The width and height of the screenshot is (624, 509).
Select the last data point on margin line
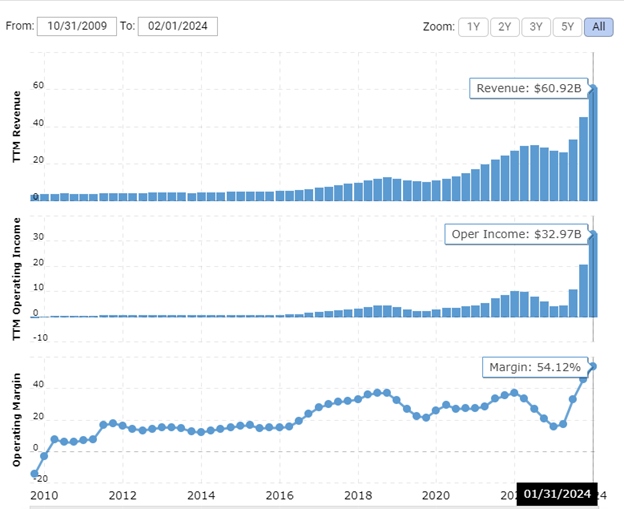pyautogui.click(x=593, y=366)
